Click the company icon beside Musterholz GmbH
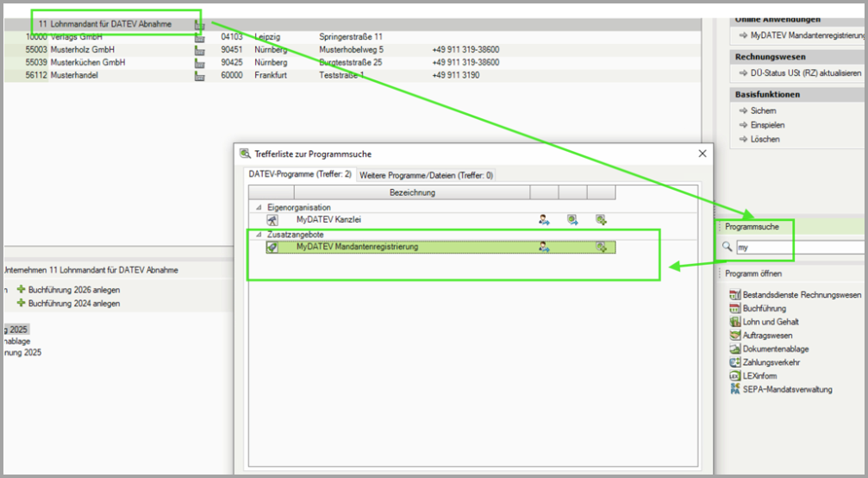Image resolution: width=868 pixels, height=478 pixels. (200, 50)
